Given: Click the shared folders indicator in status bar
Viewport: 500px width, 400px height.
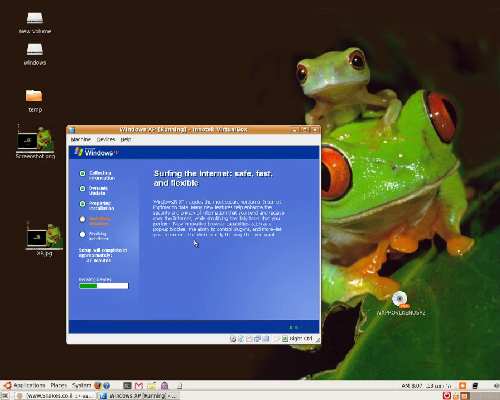Looking at the screenshot, I should click(x=266, y=339).
